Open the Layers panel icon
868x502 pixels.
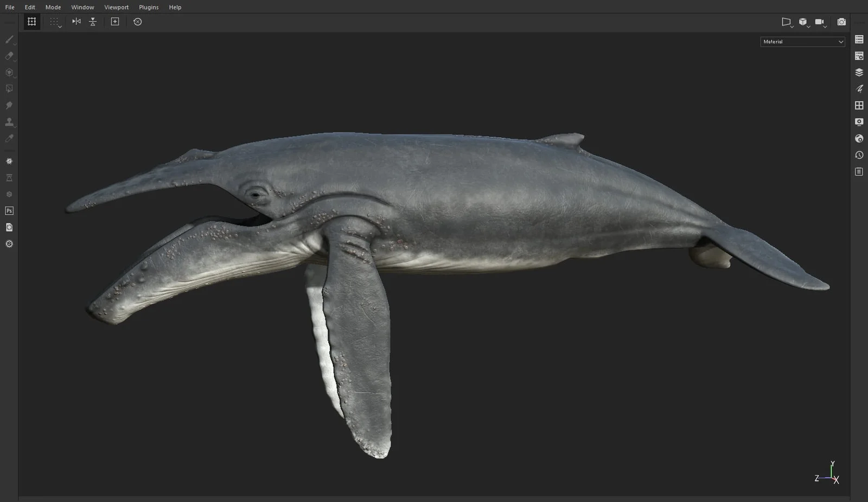[x=859, y=72]
